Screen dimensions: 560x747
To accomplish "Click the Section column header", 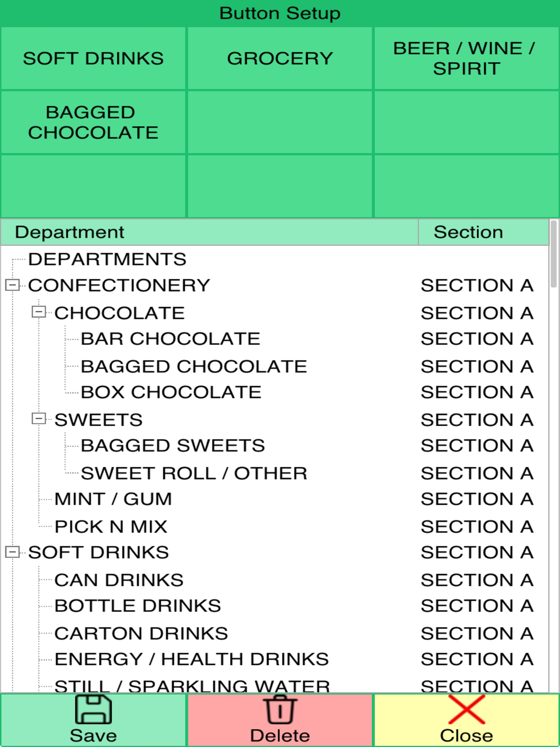I will 484,232.
